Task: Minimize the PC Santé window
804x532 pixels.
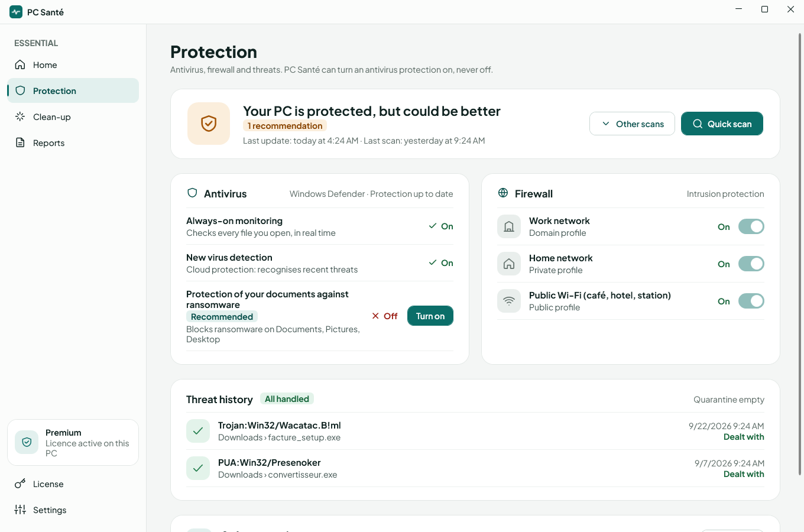Action: pyautogui.click(x=738, y=9)
